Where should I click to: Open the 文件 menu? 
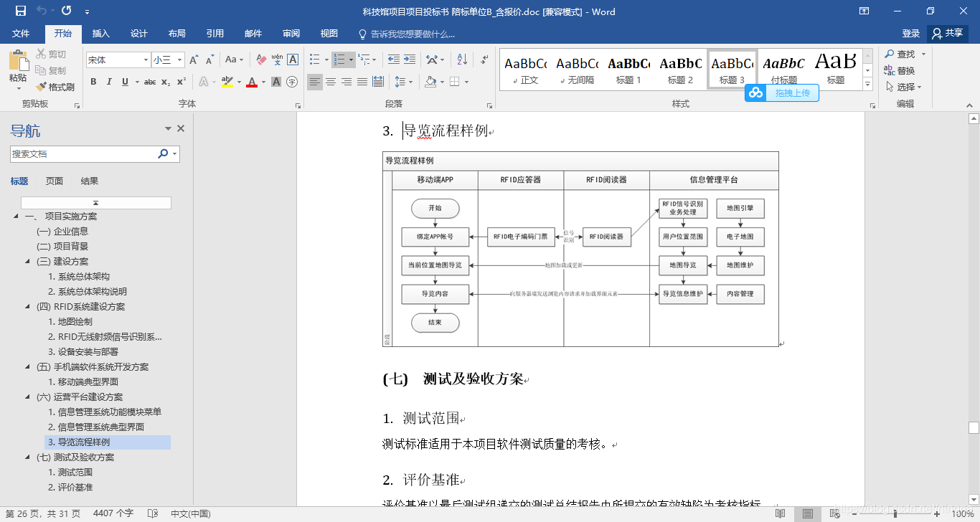[x=21, y=34]
